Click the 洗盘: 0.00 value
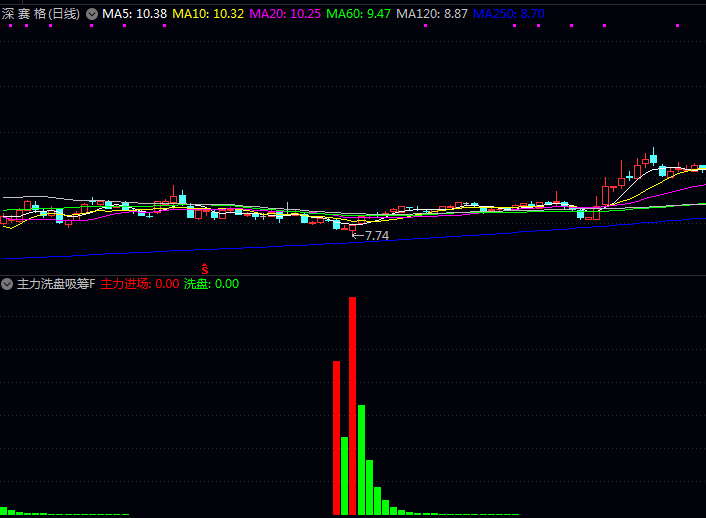The width and height of the screenshot is (706, 518). coord(211,284)
